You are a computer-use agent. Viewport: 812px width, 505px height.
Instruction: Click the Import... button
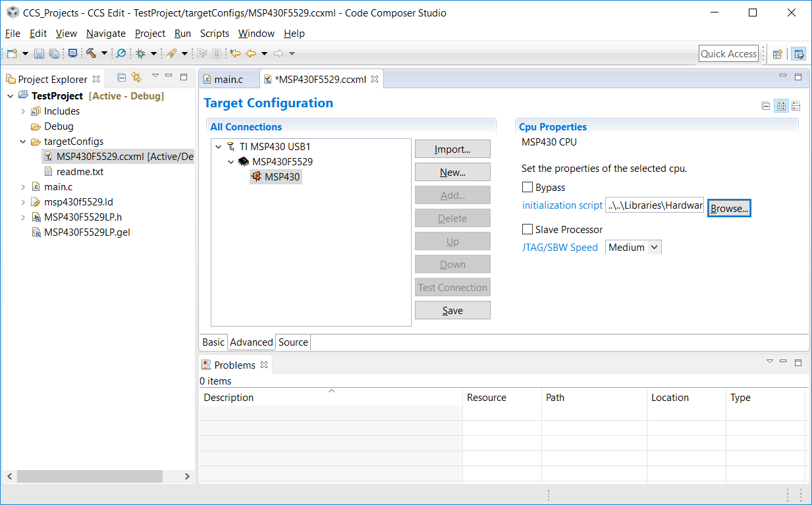point(452,149)
